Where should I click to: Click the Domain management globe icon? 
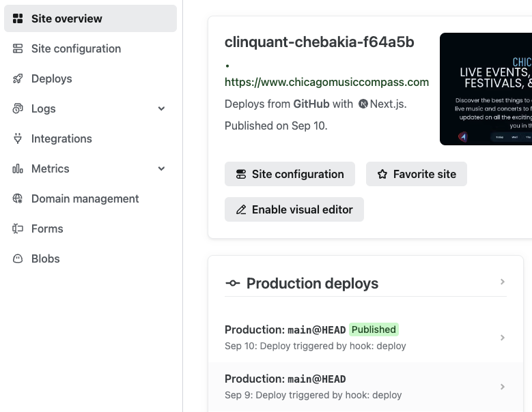[18, 198]
